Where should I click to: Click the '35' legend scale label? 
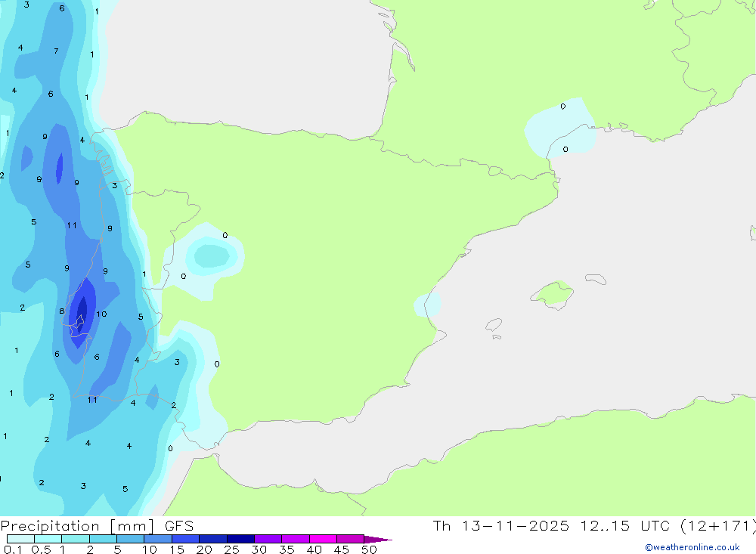coord(287,549)
